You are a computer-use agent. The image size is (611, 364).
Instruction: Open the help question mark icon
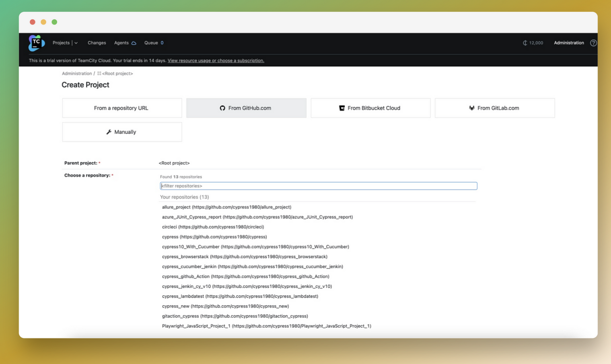click(x=593, y=43)
